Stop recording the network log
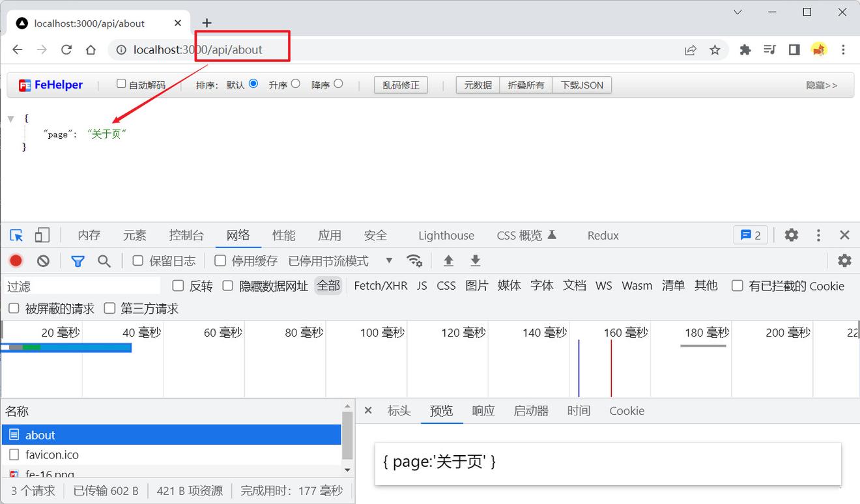 [x=16, y=260]
